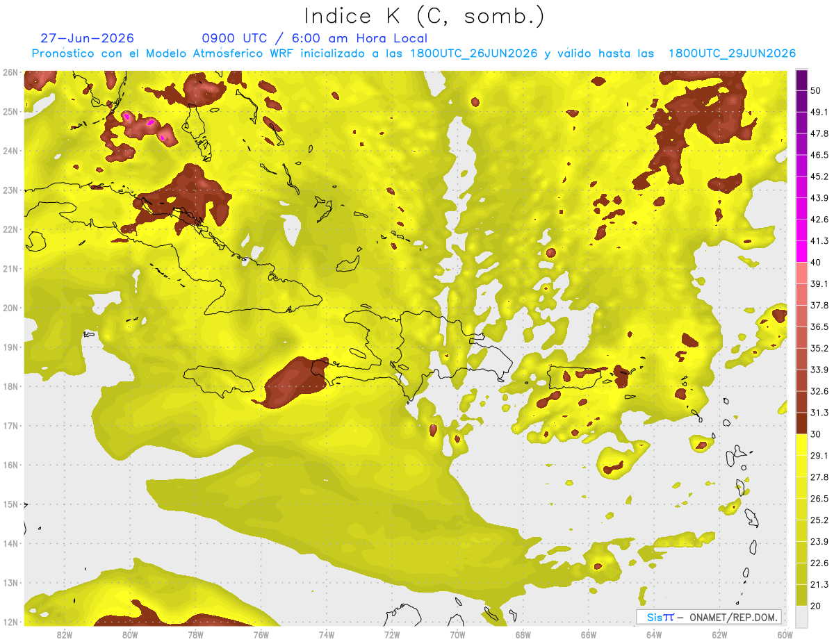Click the latitude label '25N'
This screenshot has height=644, width=834.
click(x=10, y=111)
